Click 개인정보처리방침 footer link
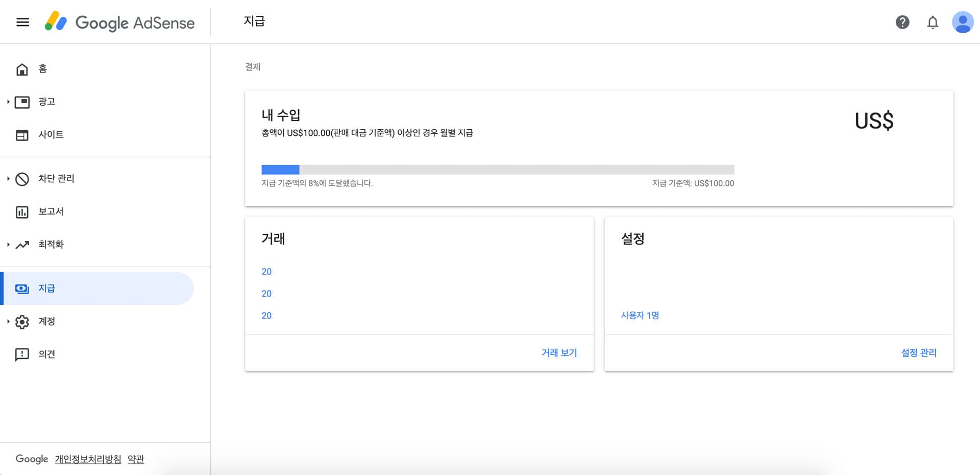The height and width of the screenshot is (475, 980). [88, 459]
